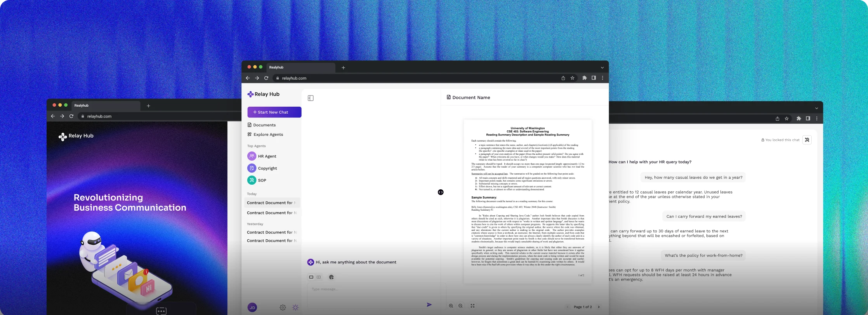The height and width of the screenshot is (315, 868).
Task: Expand the center browser tab list chevron
Action: coord(602,68)
